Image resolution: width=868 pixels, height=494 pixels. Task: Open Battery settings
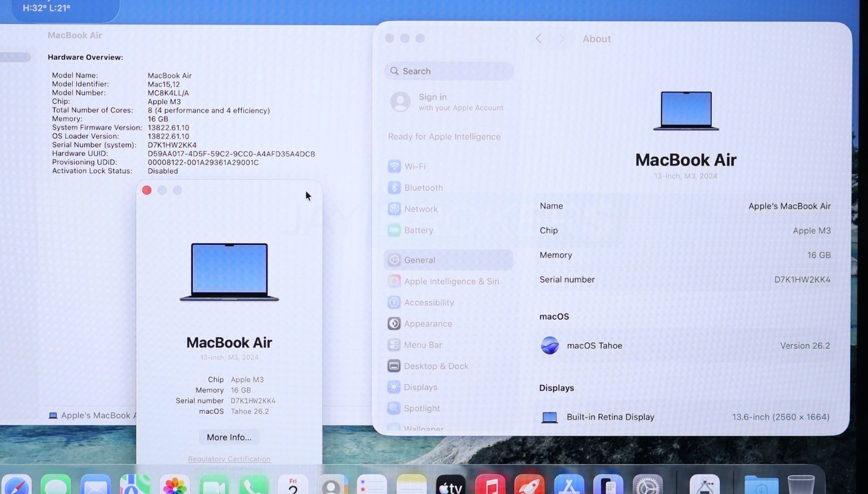(x=418, y=230)
